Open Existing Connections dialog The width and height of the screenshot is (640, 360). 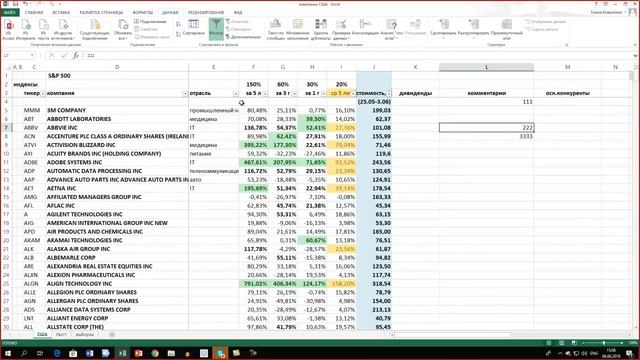click(x=95, y=29)
